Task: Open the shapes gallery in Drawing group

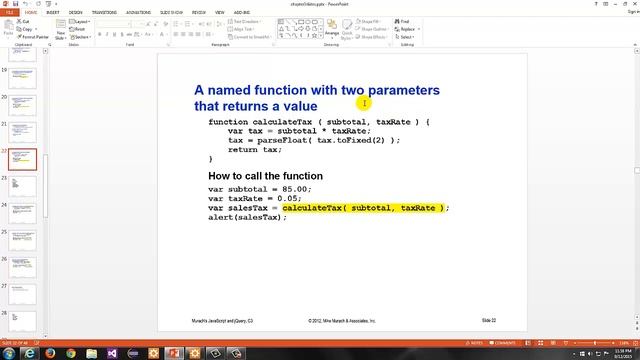Action: 321,36
